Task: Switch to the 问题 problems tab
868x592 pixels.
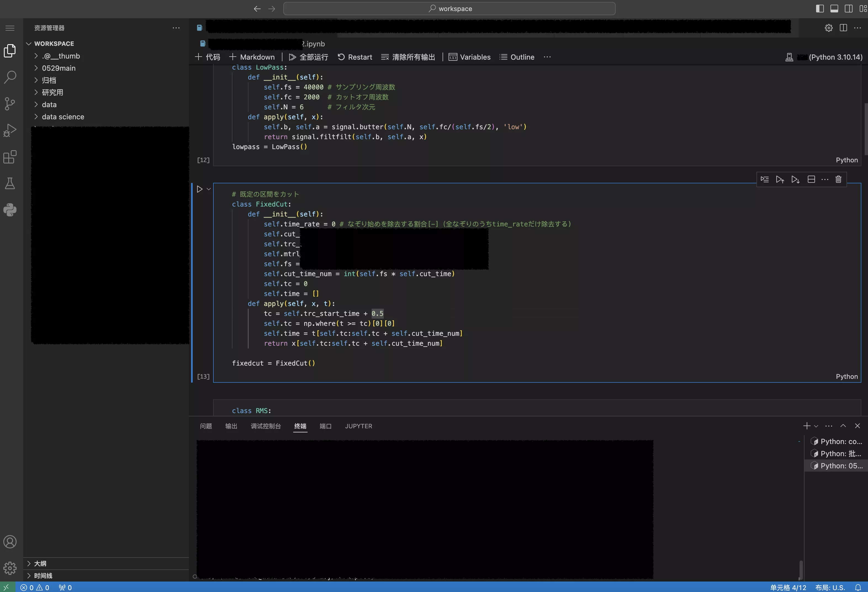Action: coord(206,426)
